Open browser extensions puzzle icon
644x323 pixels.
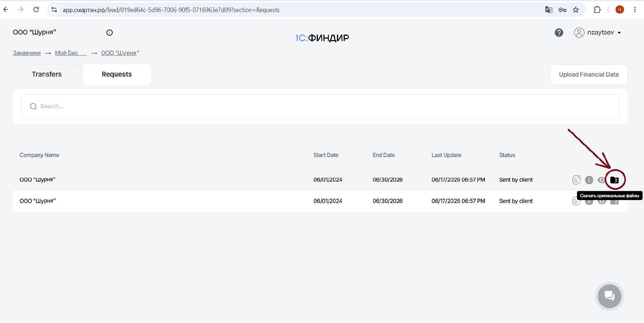(x=597, y=10)
